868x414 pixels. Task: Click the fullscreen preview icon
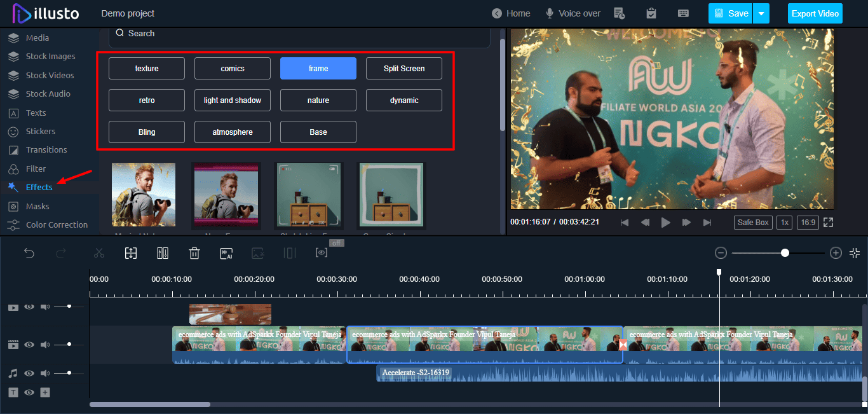(x=828, y=223)
